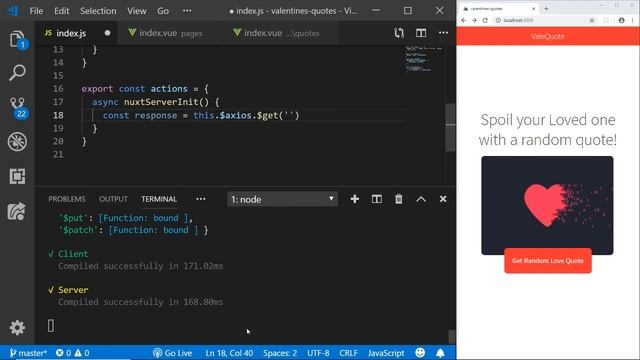Click the browser forward arrow
The height and width of the screenshot is (360, 640).
pyautogui.click(x=474, y=20)
